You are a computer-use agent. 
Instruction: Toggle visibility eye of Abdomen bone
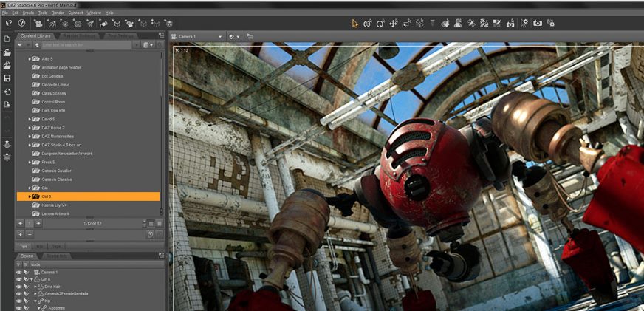(18, 308)
